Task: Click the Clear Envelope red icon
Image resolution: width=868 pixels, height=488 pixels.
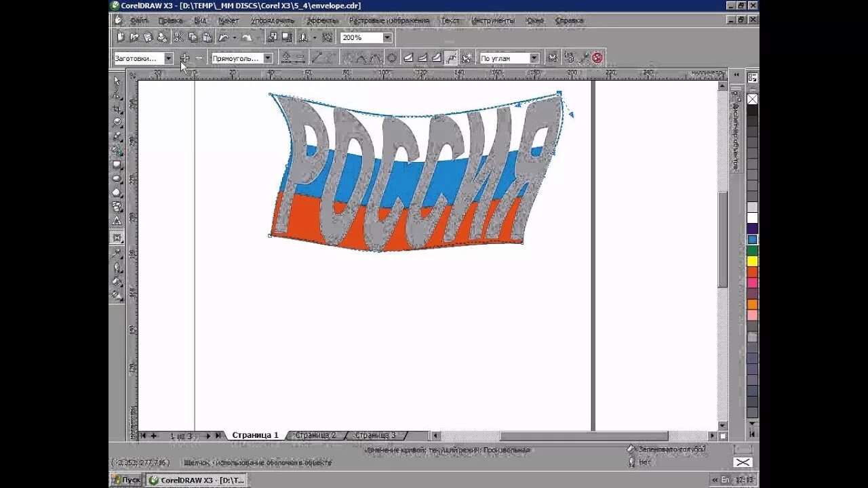Action: tap(597, 58)
